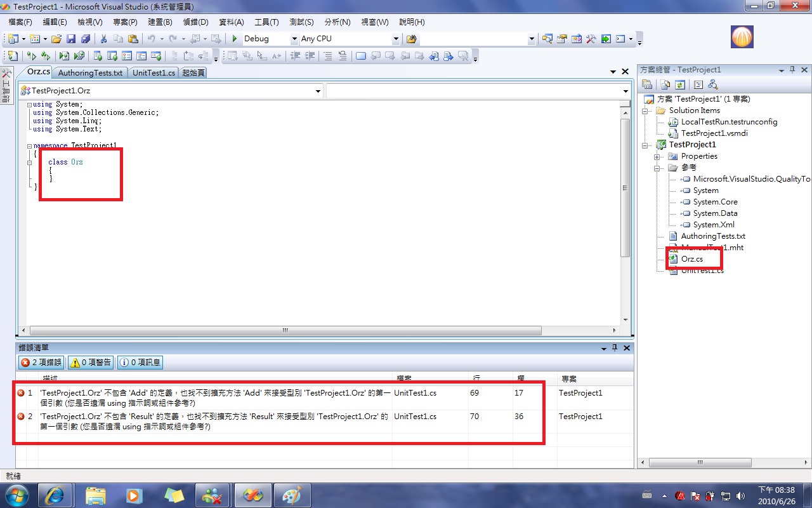Toggle the 0 項訊息 messages filter
The height and width of the screenshot is (508, 812).
(140, 363)
